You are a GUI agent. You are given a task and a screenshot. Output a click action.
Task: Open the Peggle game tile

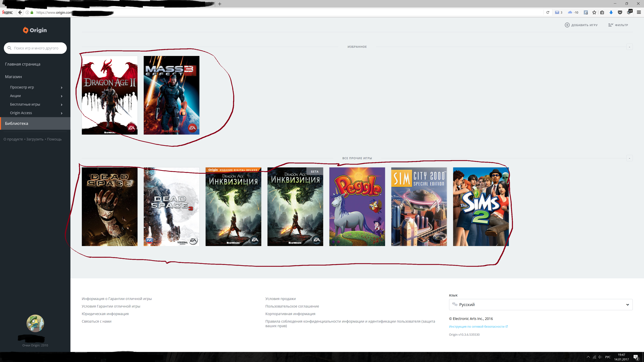click(x=357, y=207)
